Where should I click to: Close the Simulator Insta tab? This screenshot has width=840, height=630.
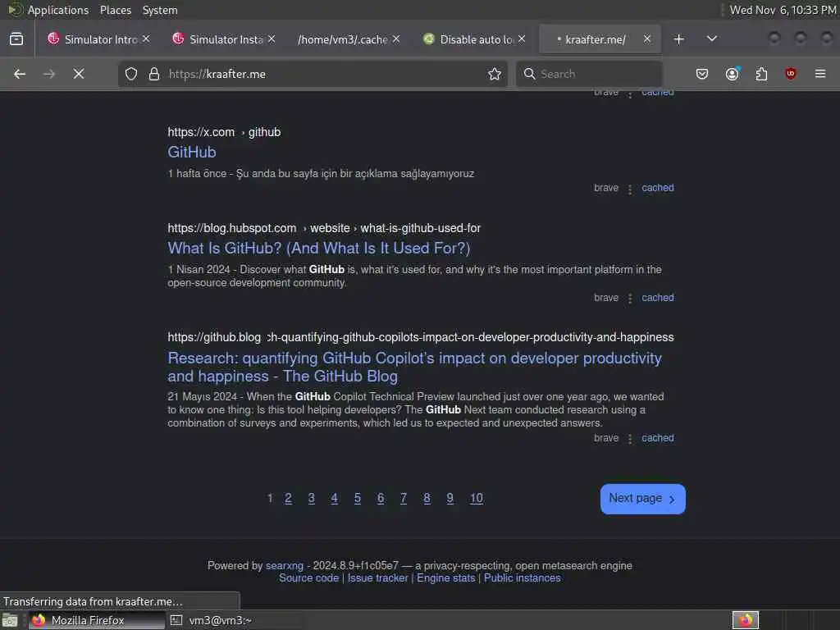tap(272, 39)
